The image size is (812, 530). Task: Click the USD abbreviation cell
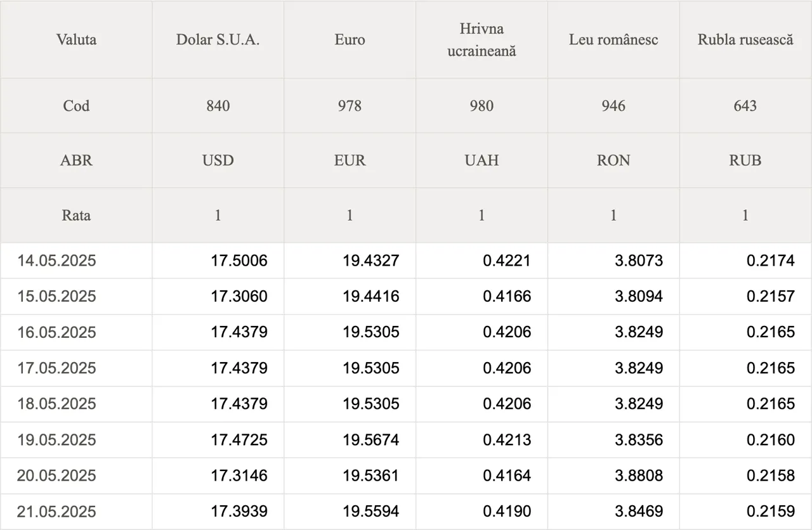coord(218,160)
